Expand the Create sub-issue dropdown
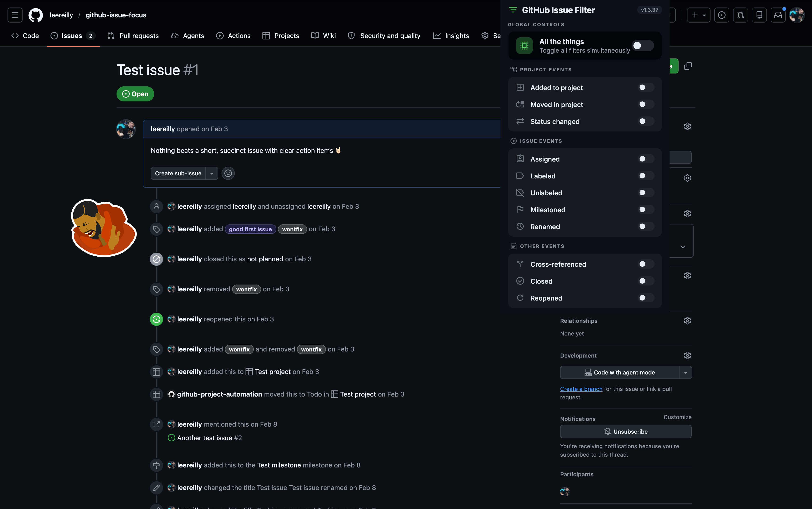This screenshot has height=509, width=812. click(x=212, y=173)
